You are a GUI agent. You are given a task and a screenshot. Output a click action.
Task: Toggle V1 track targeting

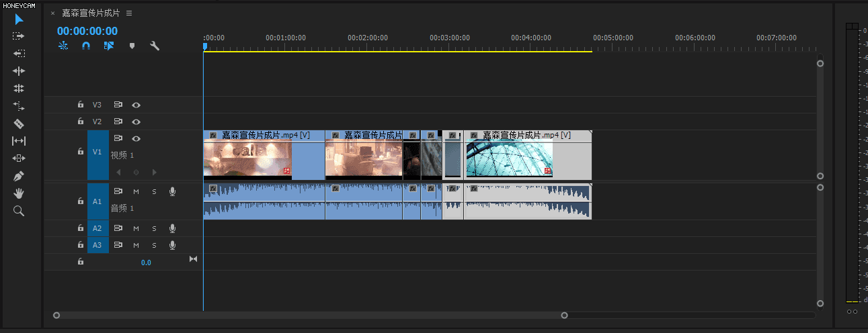coord(97,155)
